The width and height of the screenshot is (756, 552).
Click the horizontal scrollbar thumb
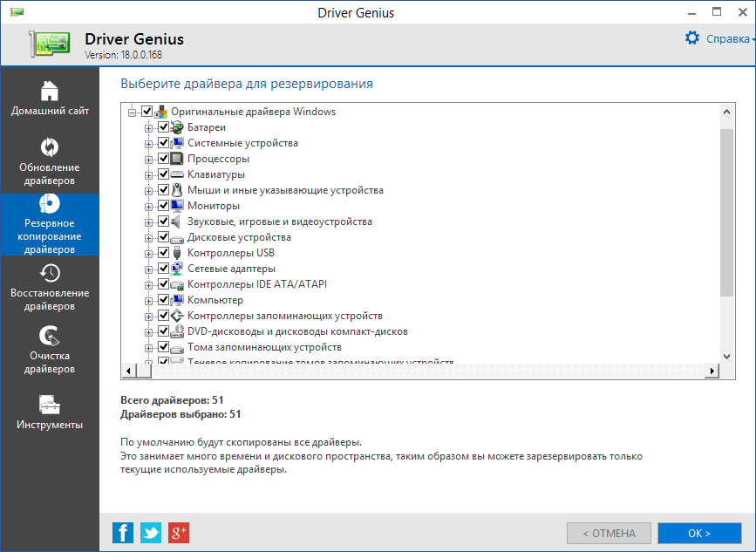144,371
